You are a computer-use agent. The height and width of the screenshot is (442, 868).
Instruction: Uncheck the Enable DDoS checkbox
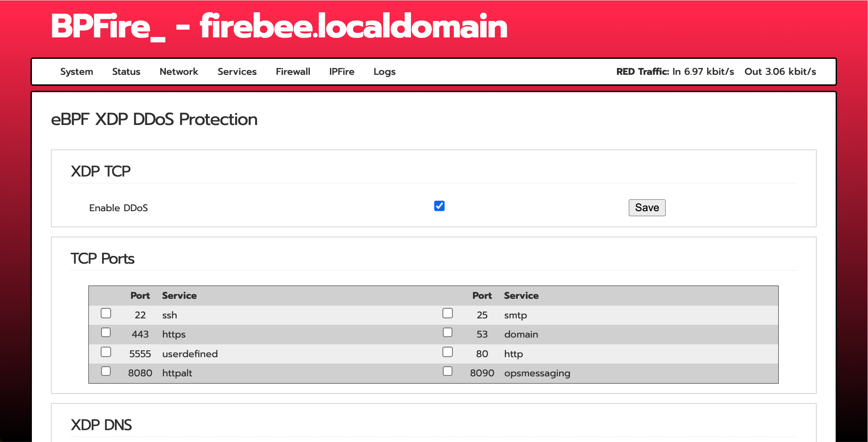[439, 206]
